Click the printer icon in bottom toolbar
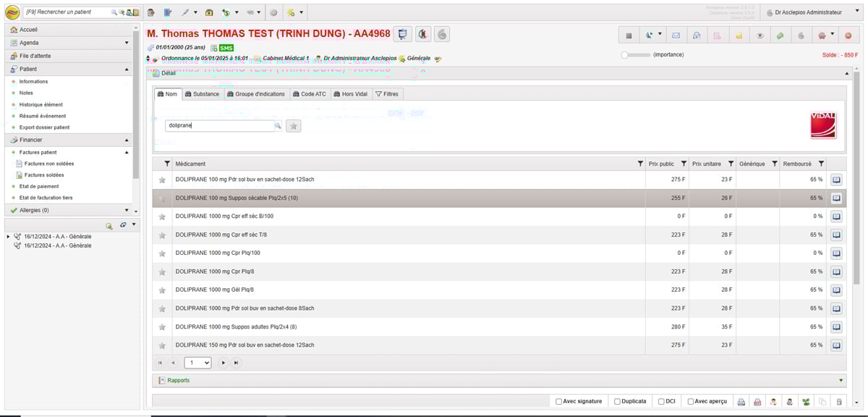 point(741,401)
